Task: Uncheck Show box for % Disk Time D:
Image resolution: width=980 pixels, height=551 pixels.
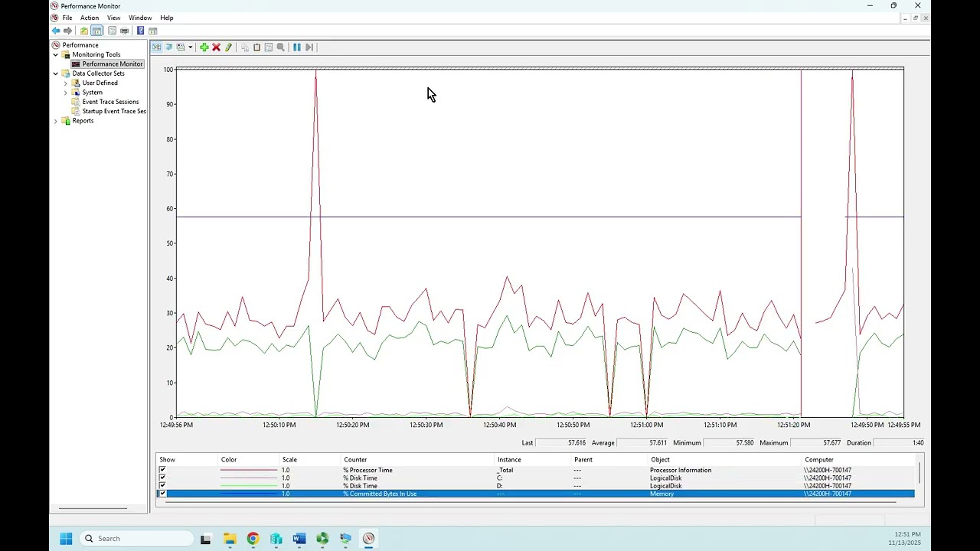Action: [x=162, y=485]
